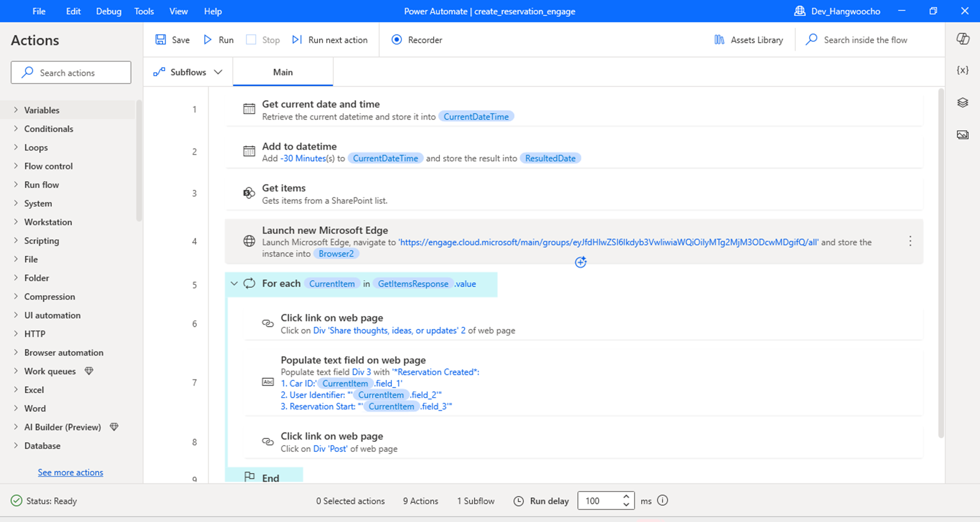980x522 pixels.
Task: Switch to the Main tab
Action: tap(283, 72)
